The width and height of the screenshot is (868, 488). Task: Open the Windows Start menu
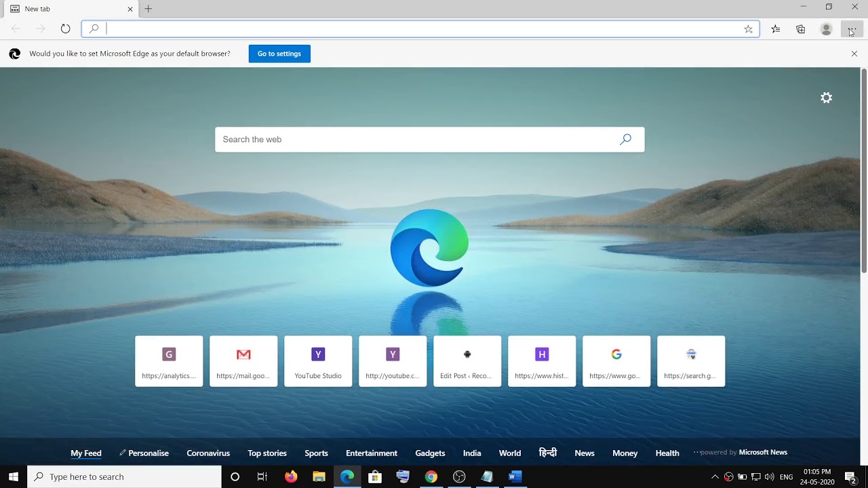(14, 476)
